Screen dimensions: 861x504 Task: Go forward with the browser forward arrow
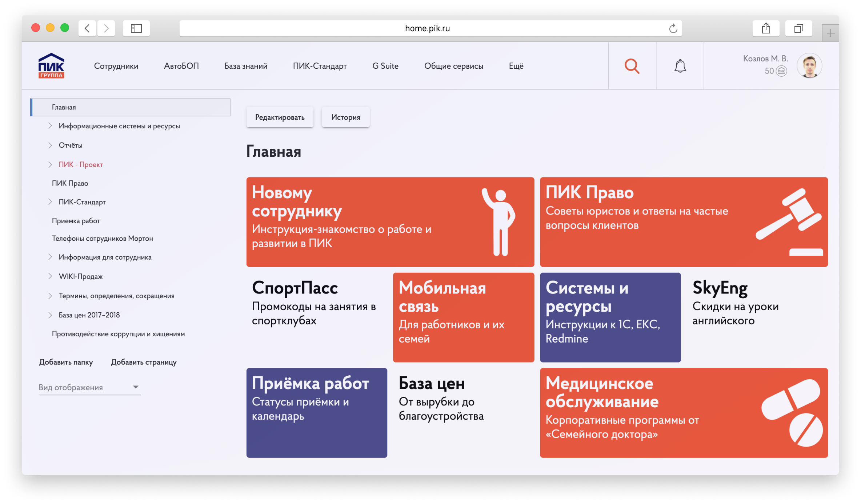[106, 28]
